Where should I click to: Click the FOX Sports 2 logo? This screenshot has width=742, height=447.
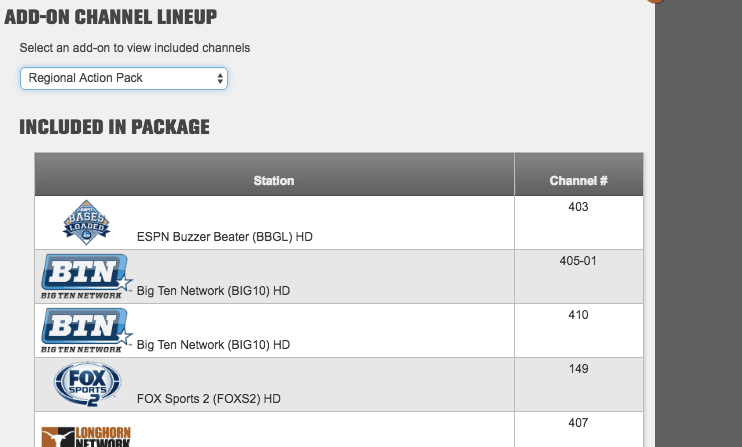pos(88,384)
